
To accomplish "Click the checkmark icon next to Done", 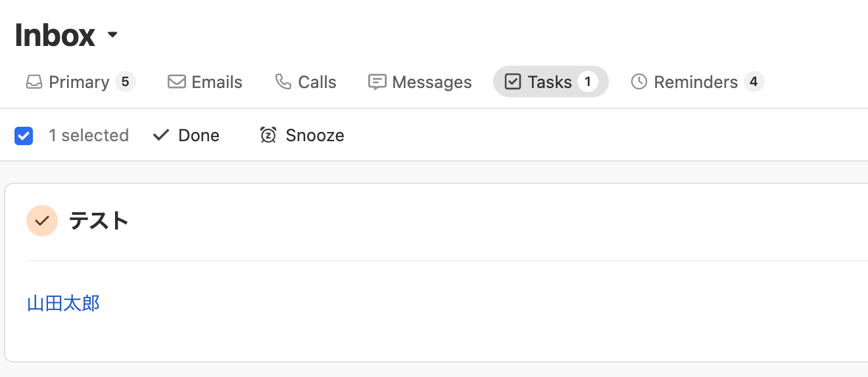I will tap(161, 135).
